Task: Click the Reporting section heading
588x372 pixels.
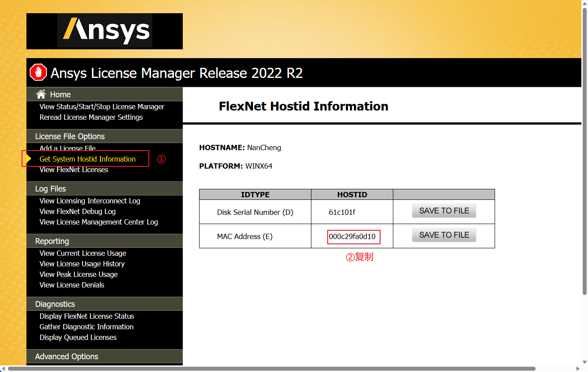Action: (104, 241)
